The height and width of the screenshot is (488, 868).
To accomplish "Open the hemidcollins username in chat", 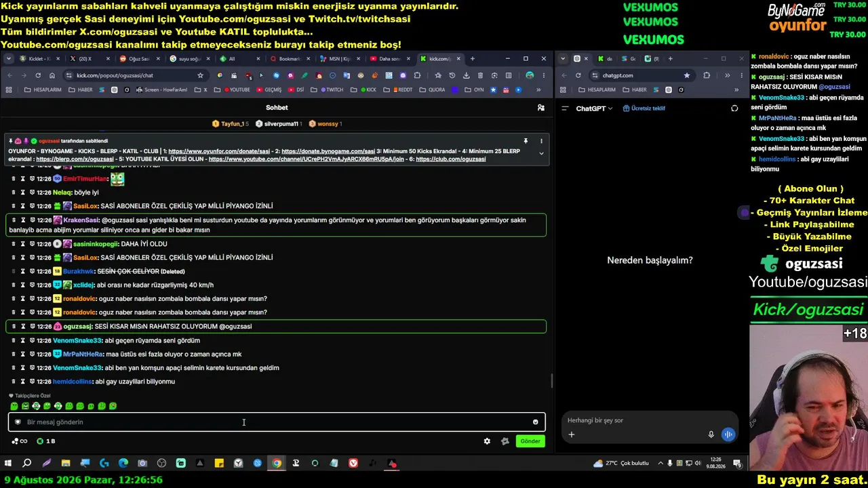I will (x=73, y=382).
